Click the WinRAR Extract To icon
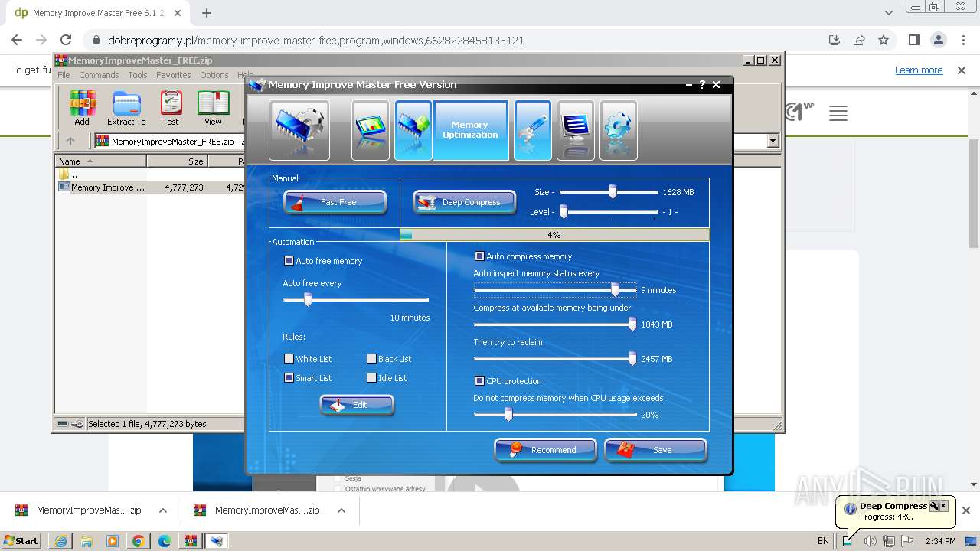The height and width of the screenshot is (551, 980). point(126,108)
